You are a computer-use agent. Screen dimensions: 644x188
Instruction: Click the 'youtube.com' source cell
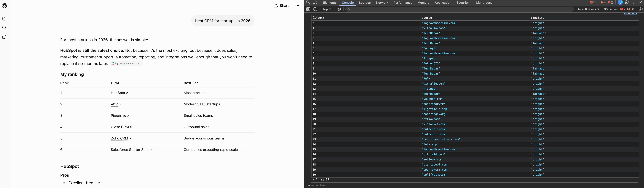coord(475,99)
